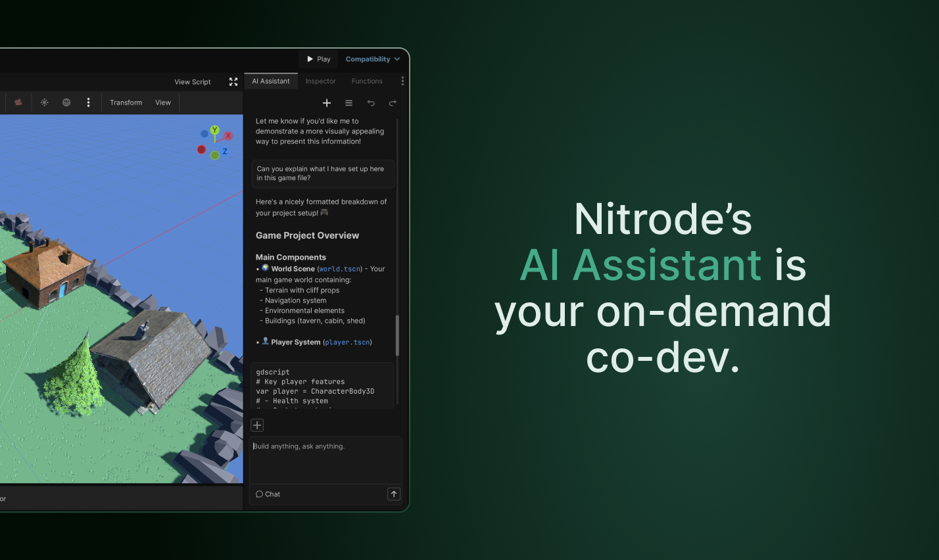Open the Transform menu

point(126,103)
